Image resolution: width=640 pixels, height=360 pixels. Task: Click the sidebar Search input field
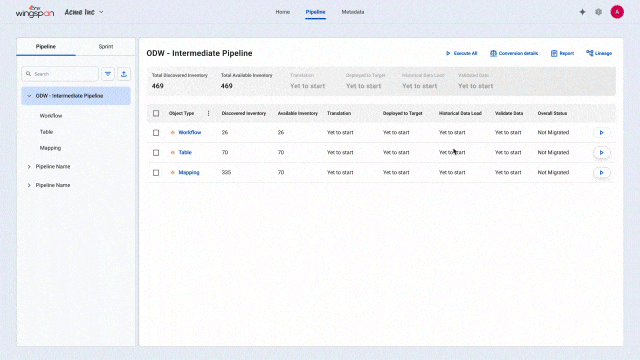pyautogui.click(x=60, y=74)
